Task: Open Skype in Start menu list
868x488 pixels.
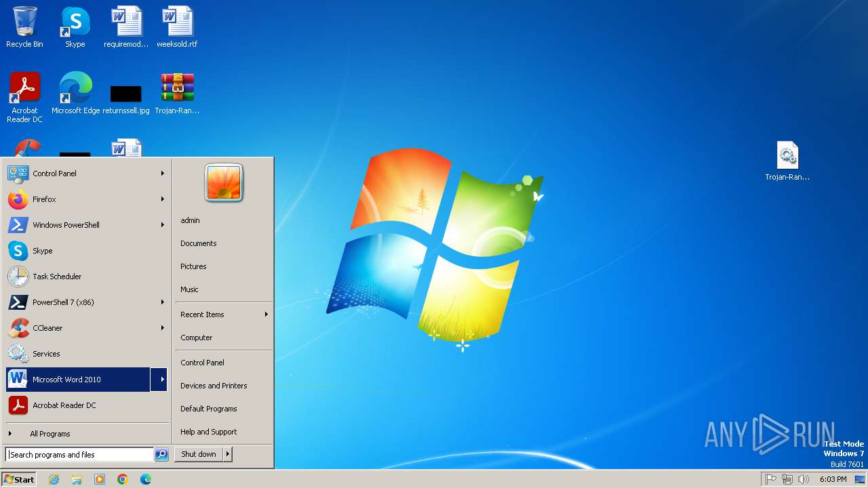Action: (86, 251)
